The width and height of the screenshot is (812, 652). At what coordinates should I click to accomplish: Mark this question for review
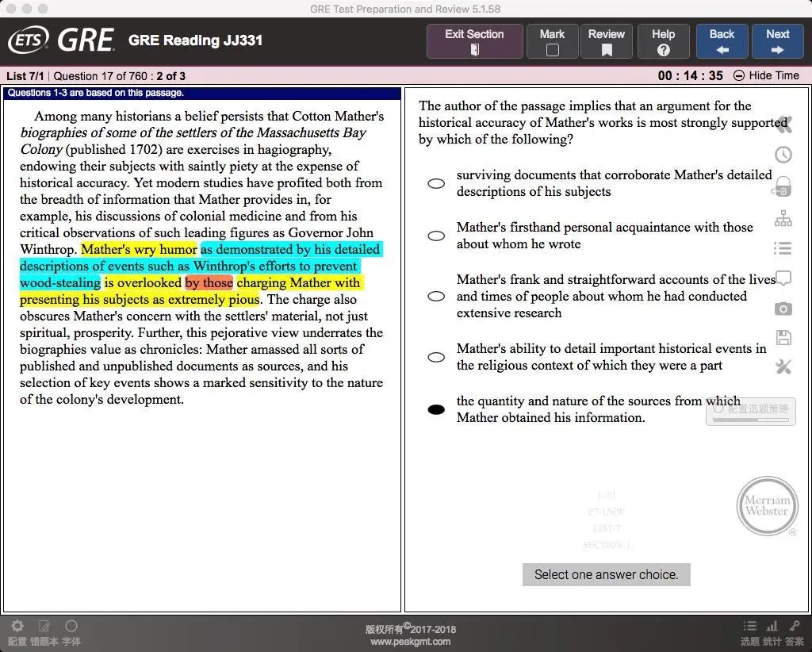click(x=552, y=41)
